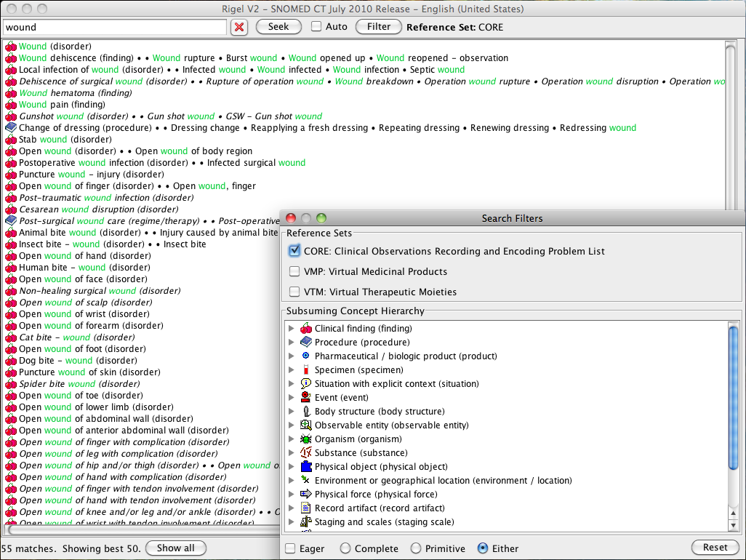Click cherry icon beside Gunshot wound (disorder)
Image resolution: width=746 pixels, height=560 pixels.
(11, 116)
